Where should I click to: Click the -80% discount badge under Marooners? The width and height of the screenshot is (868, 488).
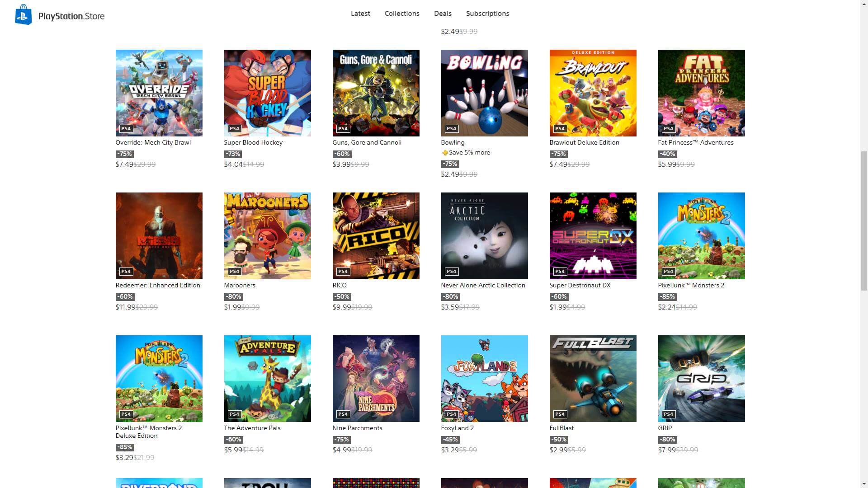(233, 297)
